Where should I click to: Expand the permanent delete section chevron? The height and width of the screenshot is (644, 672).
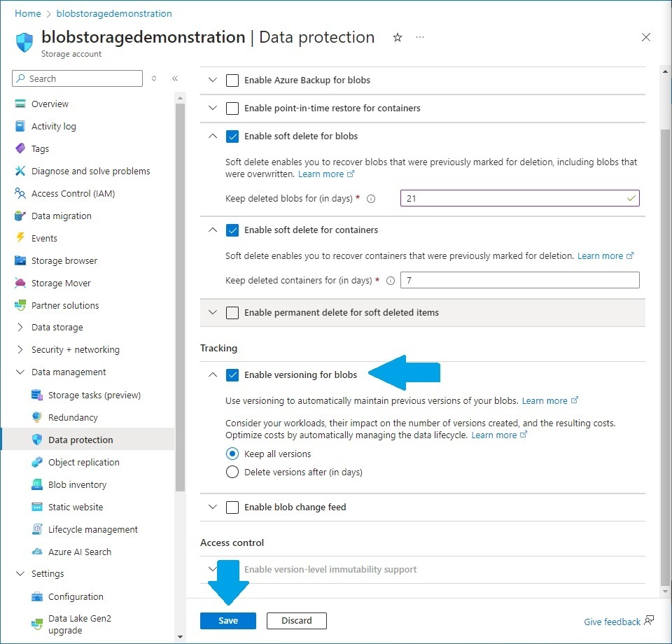(x=213, y=312)
